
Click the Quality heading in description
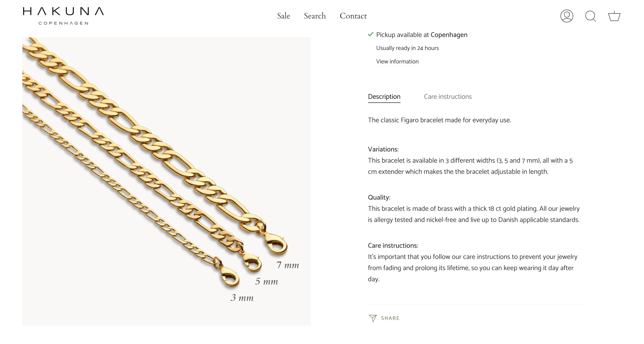(x=379, y=198)
